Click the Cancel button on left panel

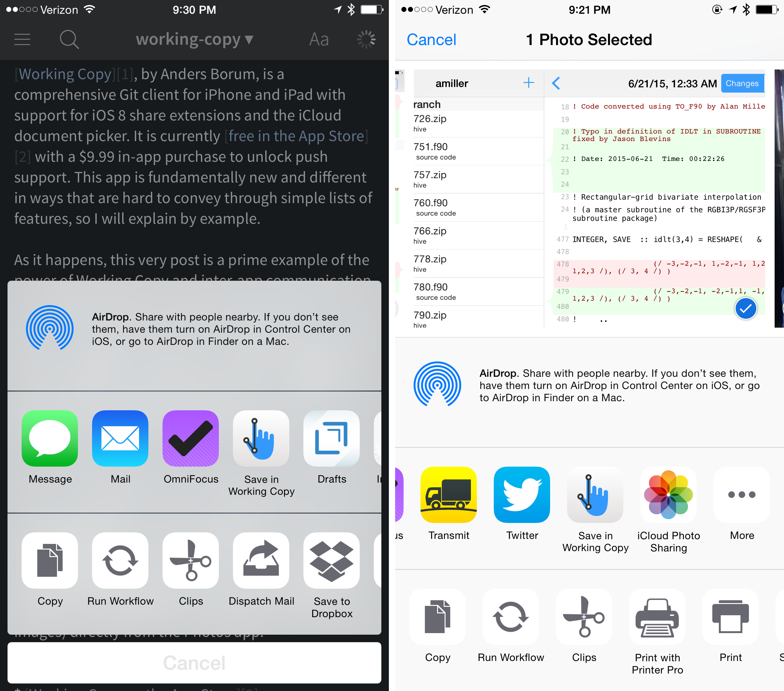pyautogui.click(x=193, y=662)
